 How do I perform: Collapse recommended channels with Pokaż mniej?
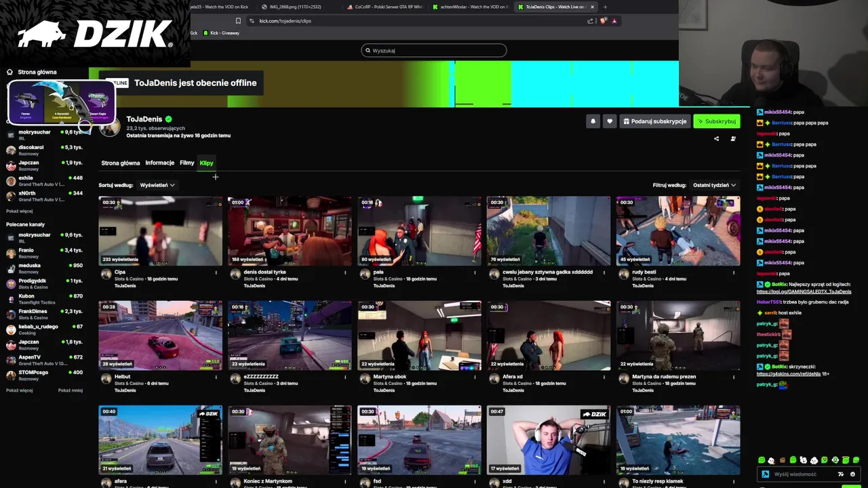pyautogui.click(x=71, y=390)
